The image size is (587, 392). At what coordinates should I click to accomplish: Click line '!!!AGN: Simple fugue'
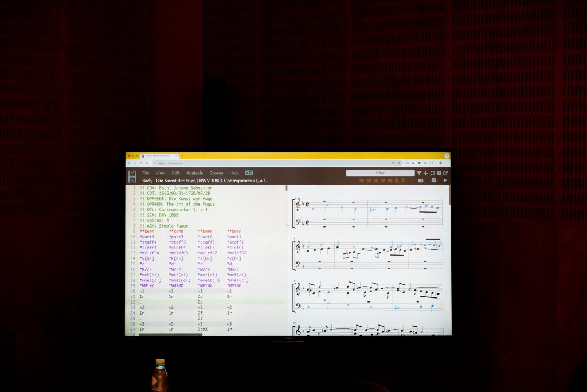pos(164,226)
